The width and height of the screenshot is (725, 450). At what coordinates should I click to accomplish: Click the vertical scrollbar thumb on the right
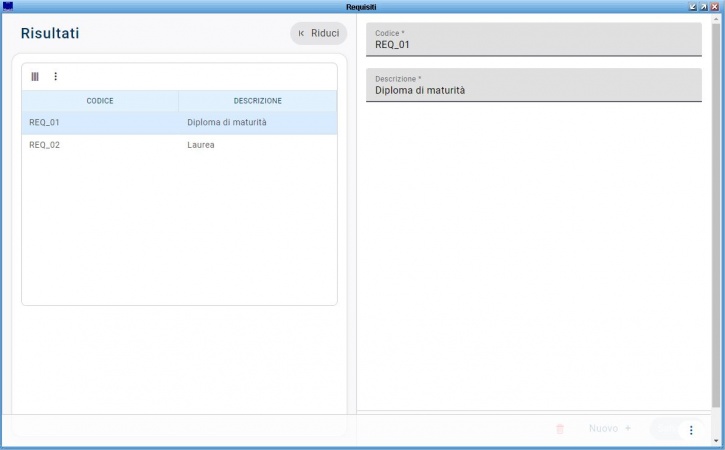(x=716, y=216)
